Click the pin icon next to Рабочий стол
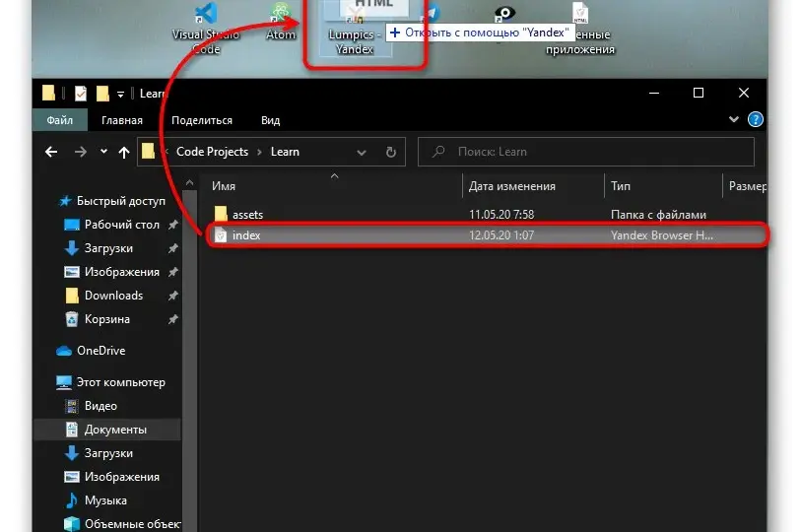This screenshot has width=800, height=532. pyautogui.click(x=173, y=225)
